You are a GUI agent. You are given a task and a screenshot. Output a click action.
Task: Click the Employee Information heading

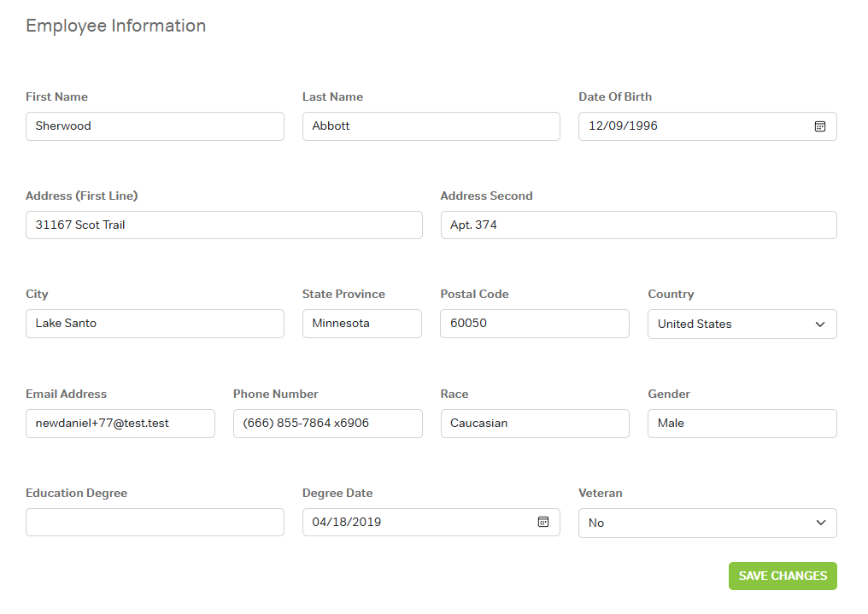point(116,26)
